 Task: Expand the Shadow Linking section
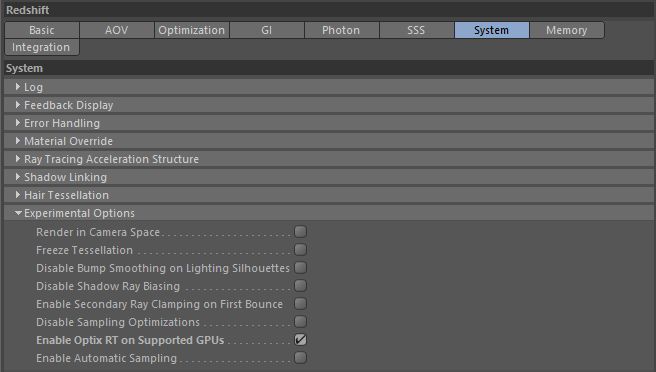tap(329, 177)
